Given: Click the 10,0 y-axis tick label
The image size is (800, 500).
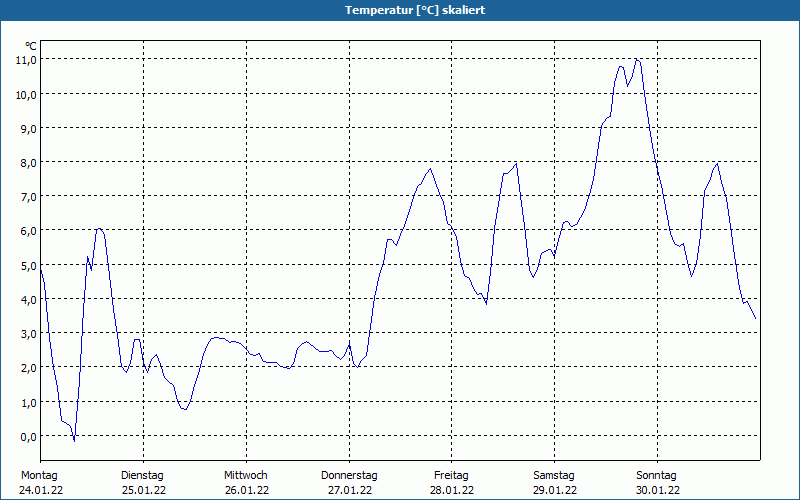Looking at the screenshot, I should tap(26, 94).
